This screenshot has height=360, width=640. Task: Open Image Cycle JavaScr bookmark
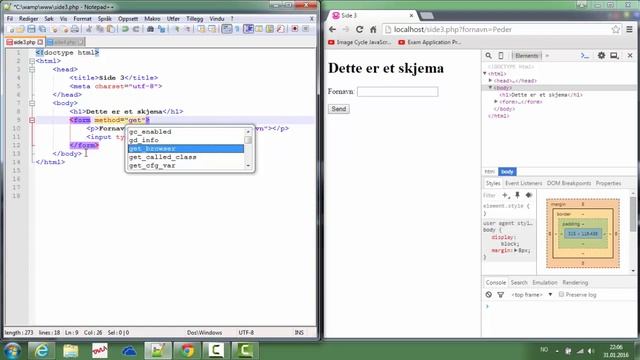[x=360, y=42]
